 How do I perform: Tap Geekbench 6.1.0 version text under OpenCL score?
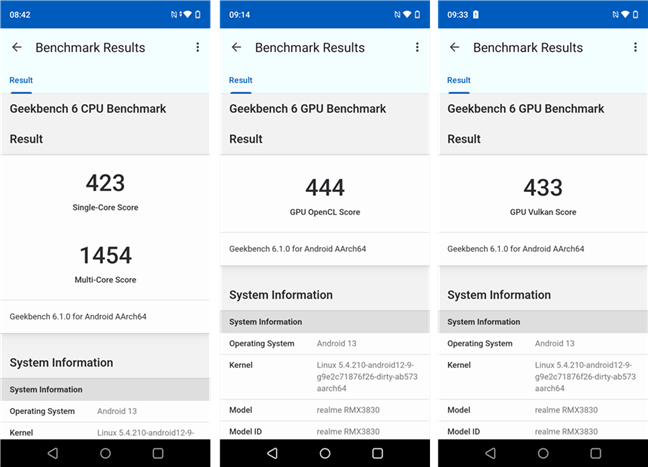coord(298,249)
